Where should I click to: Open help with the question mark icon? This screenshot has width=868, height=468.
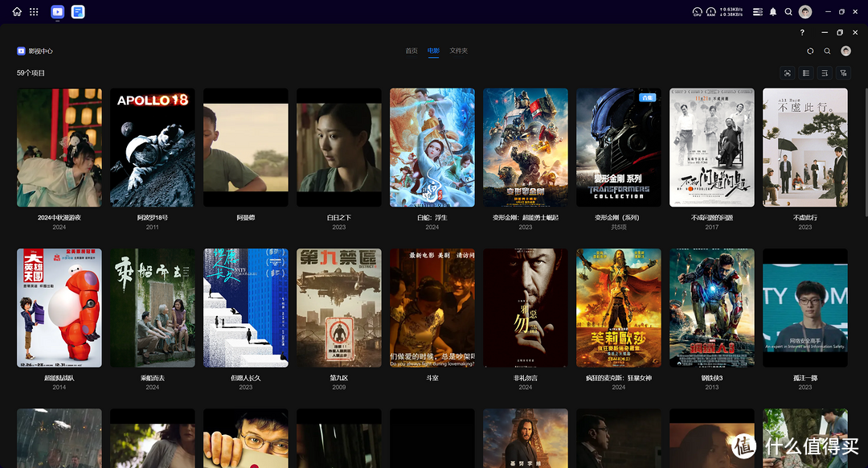pyautogui.click(x=802, y=33)
